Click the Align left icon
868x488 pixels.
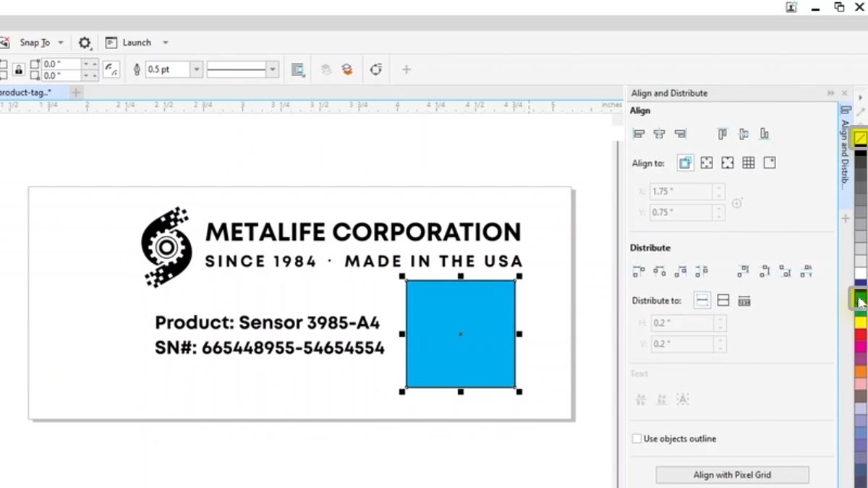click(x=639, y=134)
